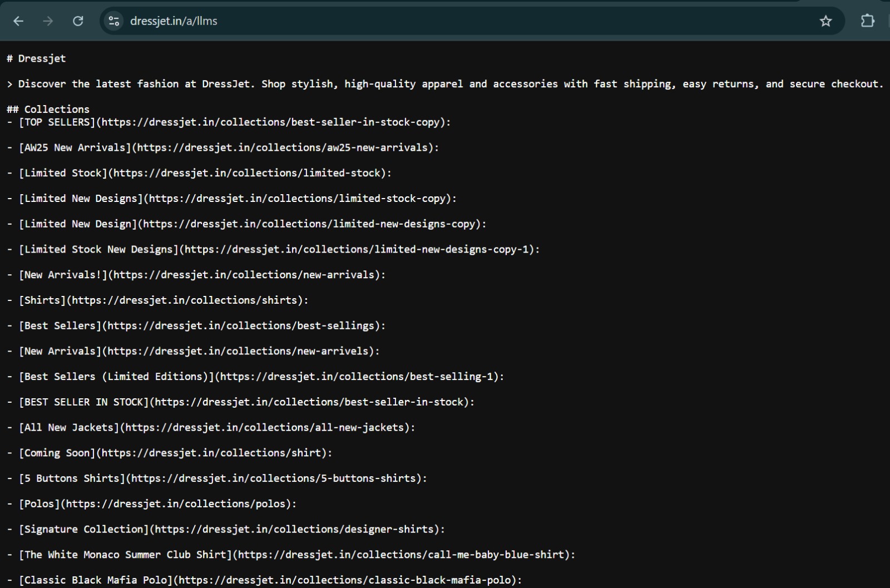Click the browser forward arrow
This screenshot has height=588, width=890.
[48, 21]
